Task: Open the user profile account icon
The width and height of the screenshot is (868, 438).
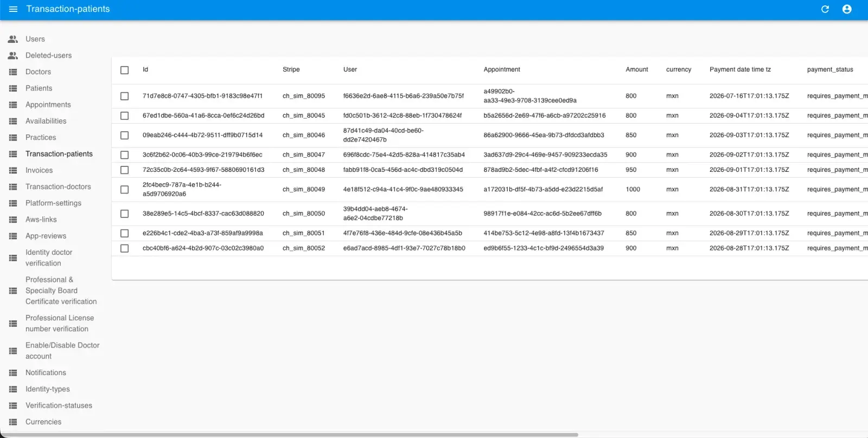Action: (847, 9)
